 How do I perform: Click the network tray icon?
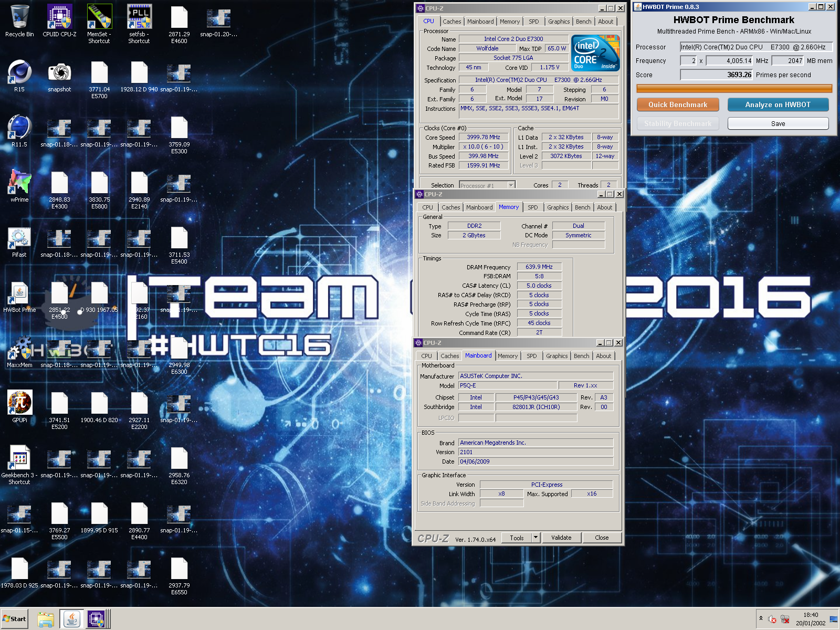(785, 619)
